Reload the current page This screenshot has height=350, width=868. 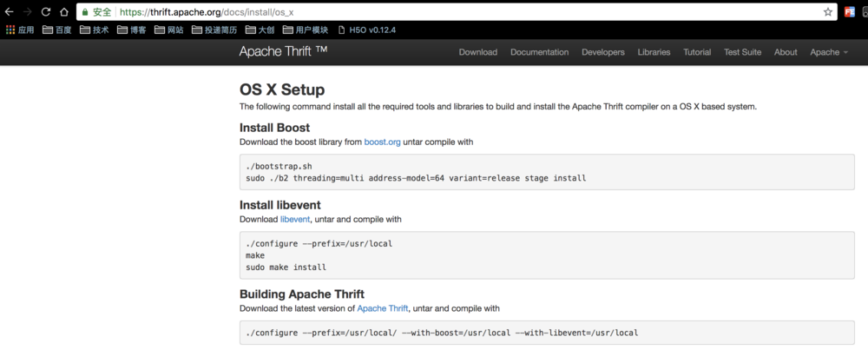click(x=46, y=12)
